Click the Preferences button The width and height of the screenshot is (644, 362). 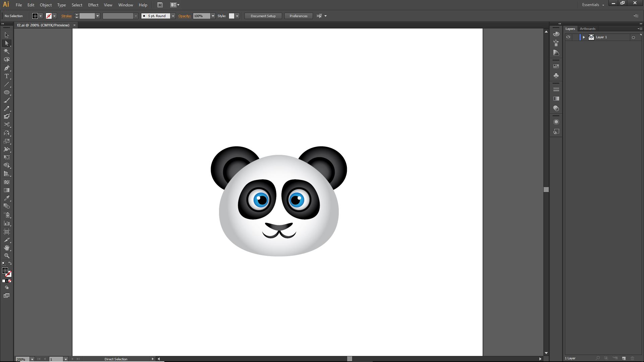[x=298, y=16]
